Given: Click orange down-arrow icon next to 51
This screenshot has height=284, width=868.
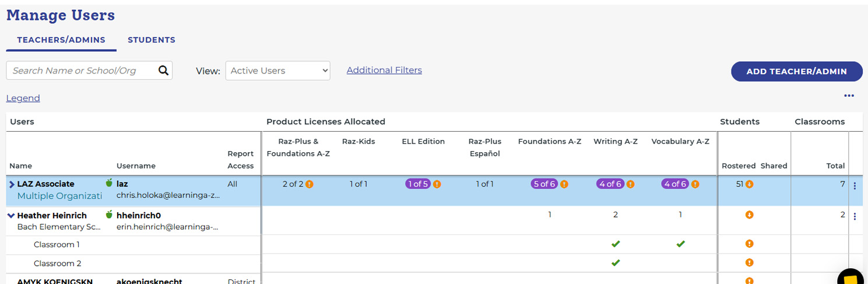Looking at the screenshot, I should coord(750,184).
